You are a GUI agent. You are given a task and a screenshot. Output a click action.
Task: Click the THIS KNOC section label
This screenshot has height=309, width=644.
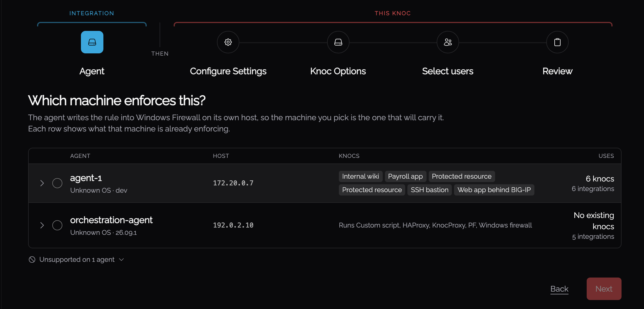click(393, 13)
